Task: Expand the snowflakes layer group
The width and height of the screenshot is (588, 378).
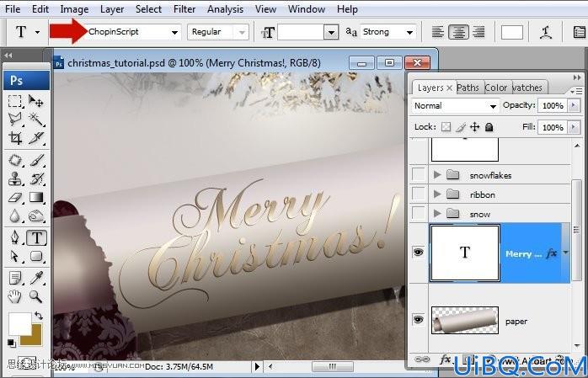Action: (x=437, y=174)
